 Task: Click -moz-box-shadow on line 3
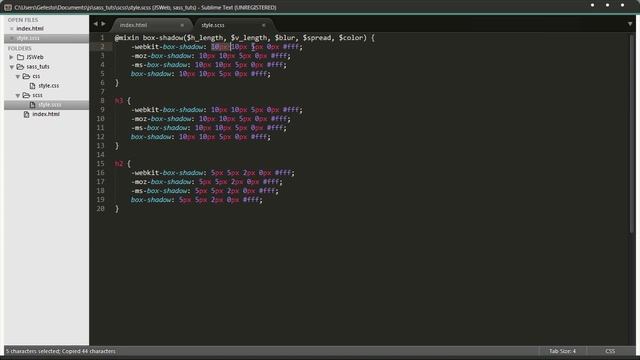pos(161,56)
